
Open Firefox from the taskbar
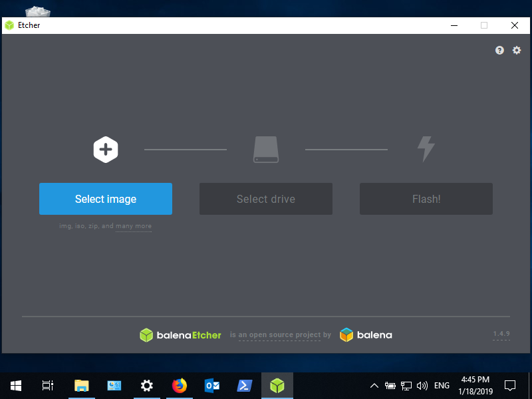180,385
